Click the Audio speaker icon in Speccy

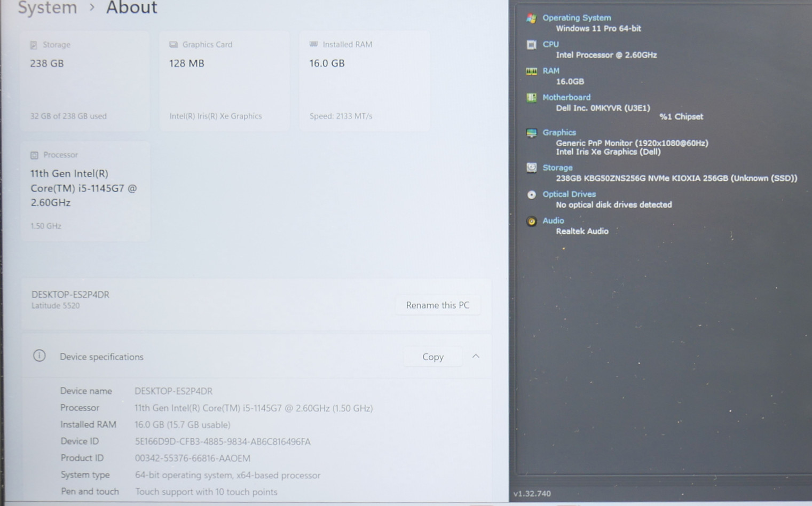531,222
